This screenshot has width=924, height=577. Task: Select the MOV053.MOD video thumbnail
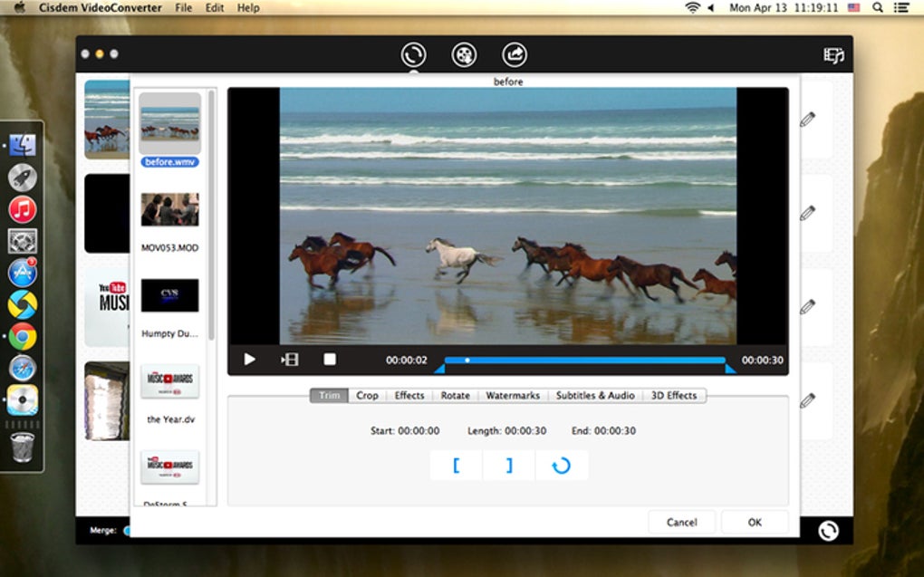pyautogui.click(x=169, y=210)
